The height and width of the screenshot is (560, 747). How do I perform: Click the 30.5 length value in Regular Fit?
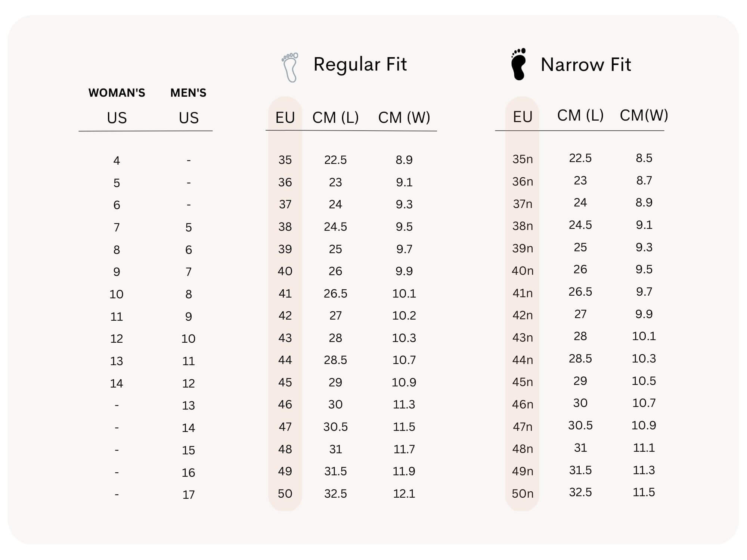[335, 427]
